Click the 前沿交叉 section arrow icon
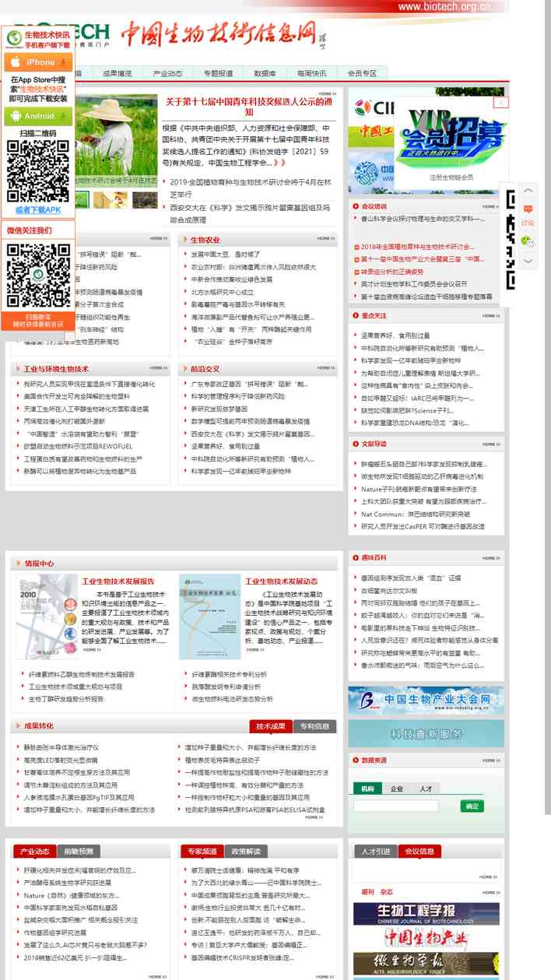Image resolution: width=551 pixels, height=980 pixels. point(184,369)
